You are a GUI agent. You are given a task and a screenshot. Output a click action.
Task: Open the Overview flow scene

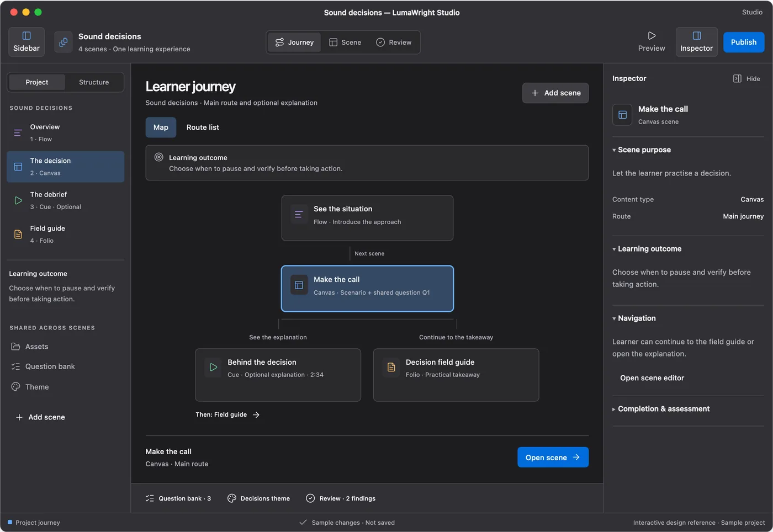[65, 133]
